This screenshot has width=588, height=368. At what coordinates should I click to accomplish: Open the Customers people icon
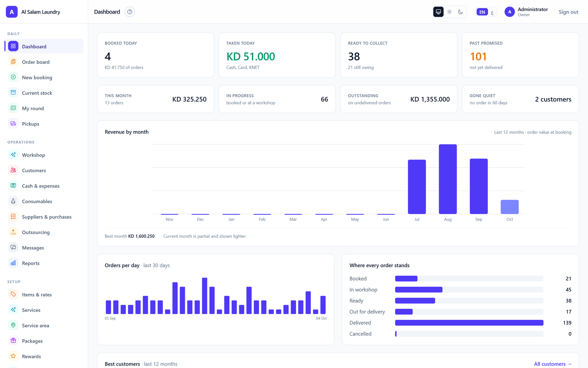[x=13, y=170]
